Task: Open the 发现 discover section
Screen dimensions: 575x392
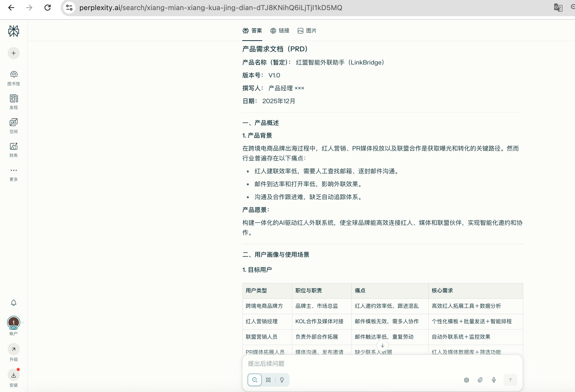Action: [14, 102]
